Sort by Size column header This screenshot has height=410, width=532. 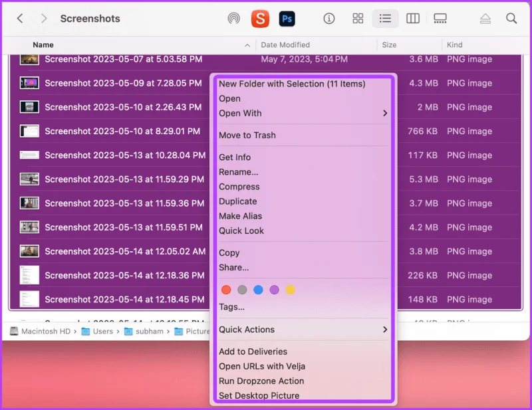[x=389, y=45]
